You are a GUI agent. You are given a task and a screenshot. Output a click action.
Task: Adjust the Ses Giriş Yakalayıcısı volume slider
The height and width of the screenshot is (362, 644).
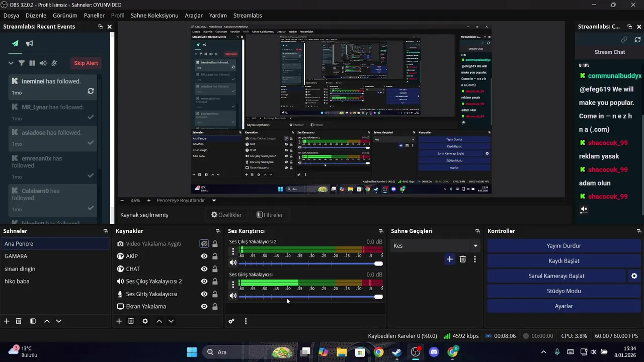click(x=310, y=297)
